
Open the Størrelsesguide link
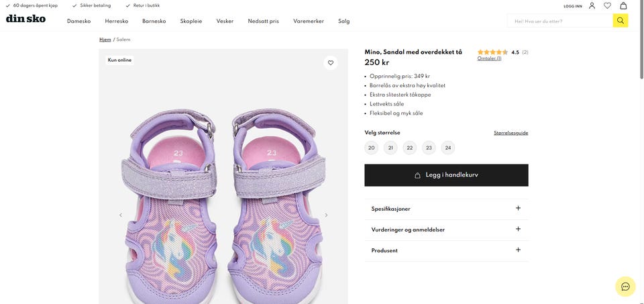pos(511,133)
